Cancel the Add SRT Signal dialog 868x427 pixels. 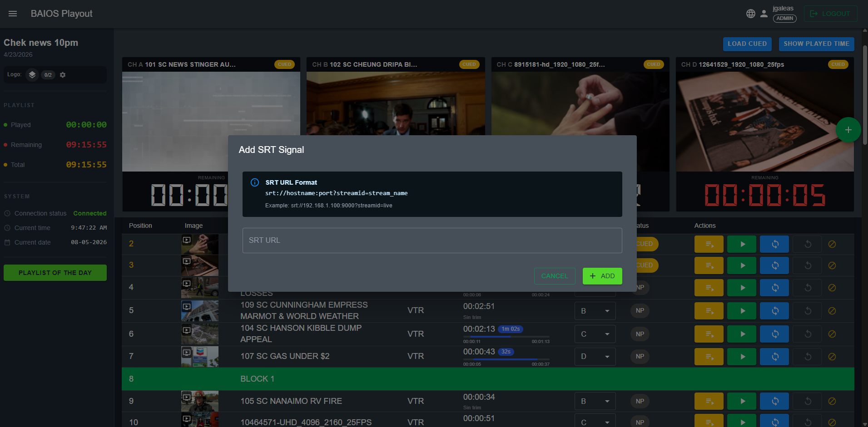pyautogui.click(x=555, y=276)
